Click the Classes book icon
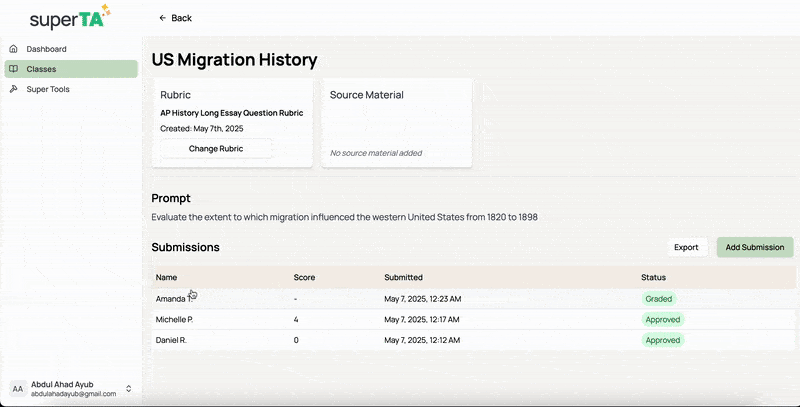Viewport: 800px width, 407px height. click(x=13, y=69)
